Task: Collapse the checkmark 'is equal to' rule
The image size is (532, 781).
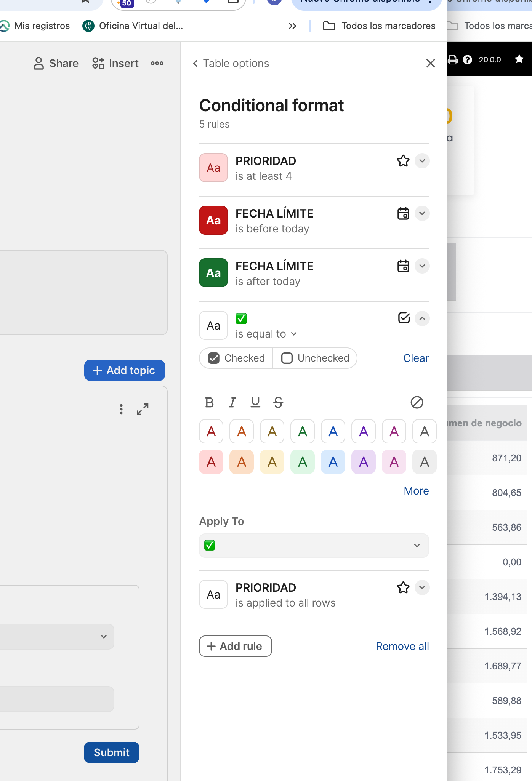Action: (x=422, y=318)
